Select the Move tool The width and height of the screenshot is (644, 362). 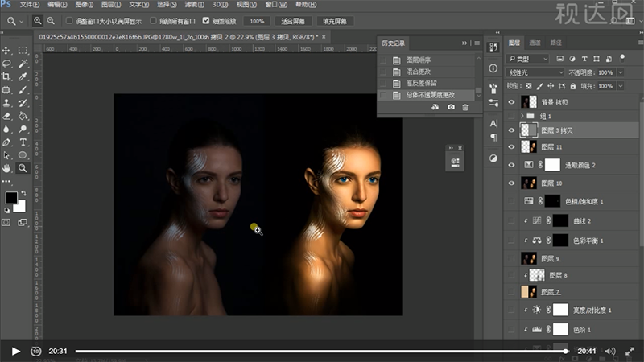click(6, 51)
